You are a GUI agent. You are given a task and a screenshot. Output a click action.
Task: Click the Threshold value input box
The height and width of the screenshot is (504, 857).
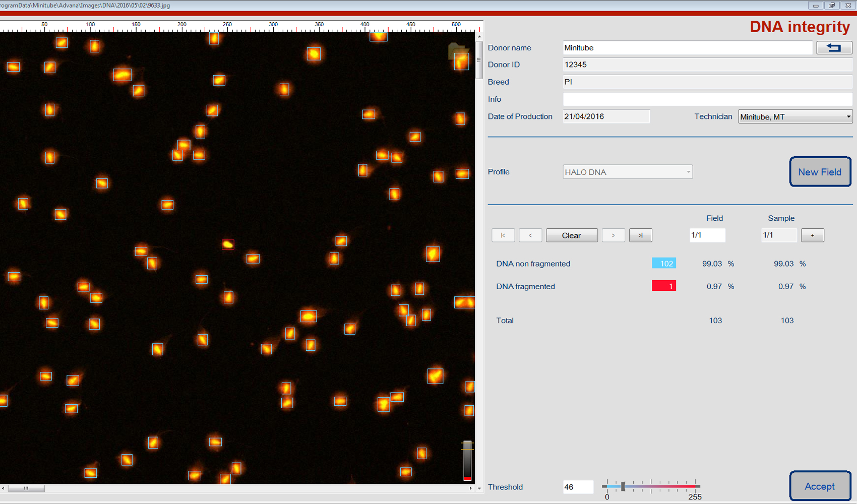coord(578,487)
